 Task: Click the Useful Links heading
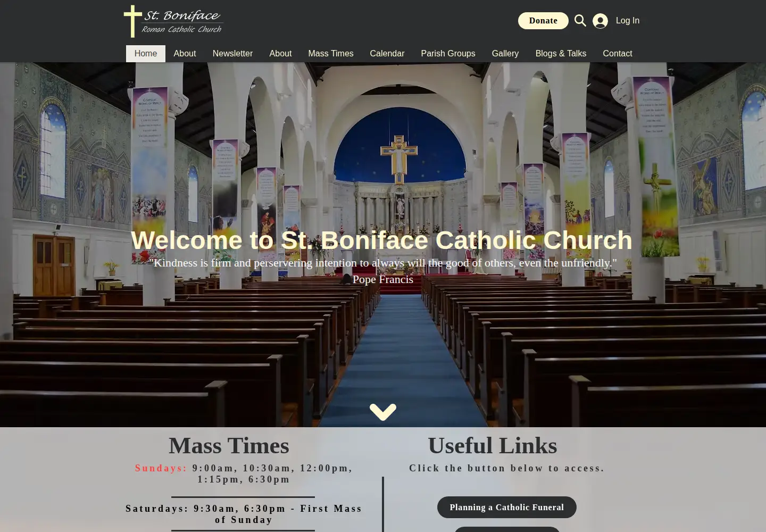[x=493, y=446]
